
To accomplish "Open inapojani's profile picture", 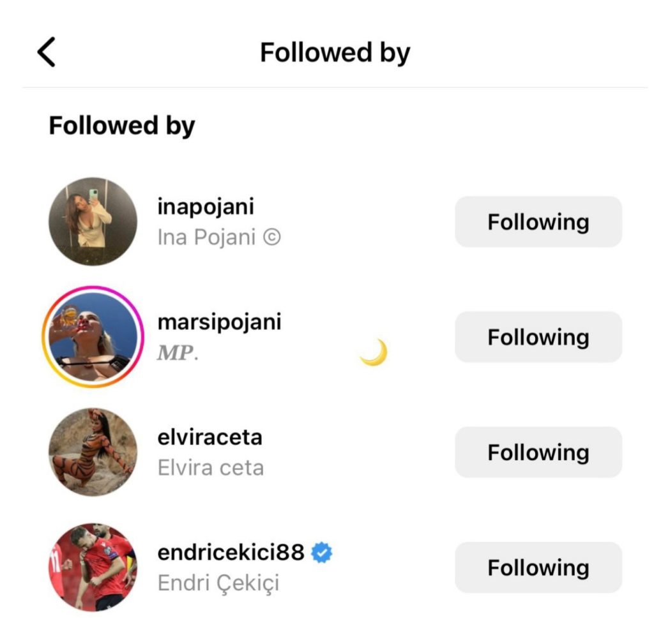I will click(93, 221).
